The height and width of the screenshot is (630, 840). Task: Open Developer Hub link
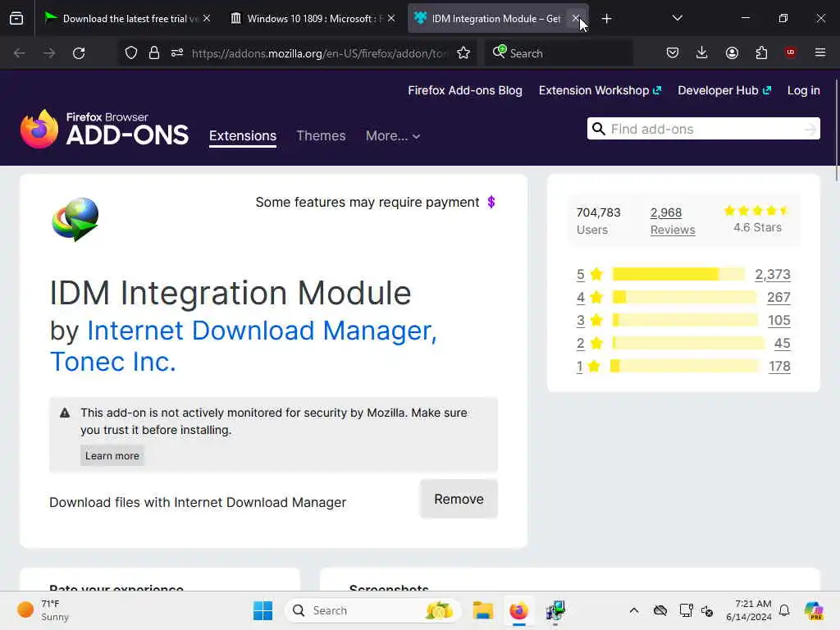[724, 90]
